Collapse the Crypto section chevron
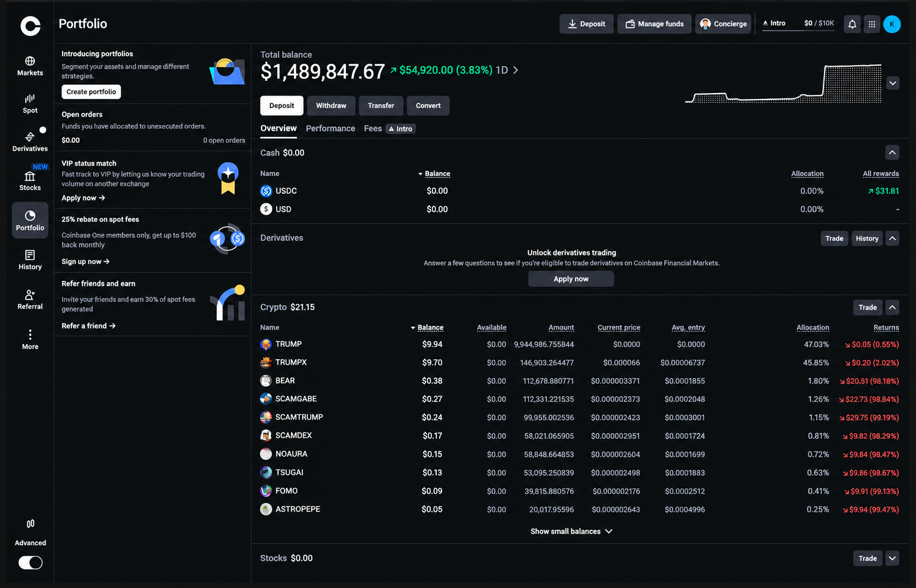The width and height of the screenshot is (916, 588). click(892, 307)
